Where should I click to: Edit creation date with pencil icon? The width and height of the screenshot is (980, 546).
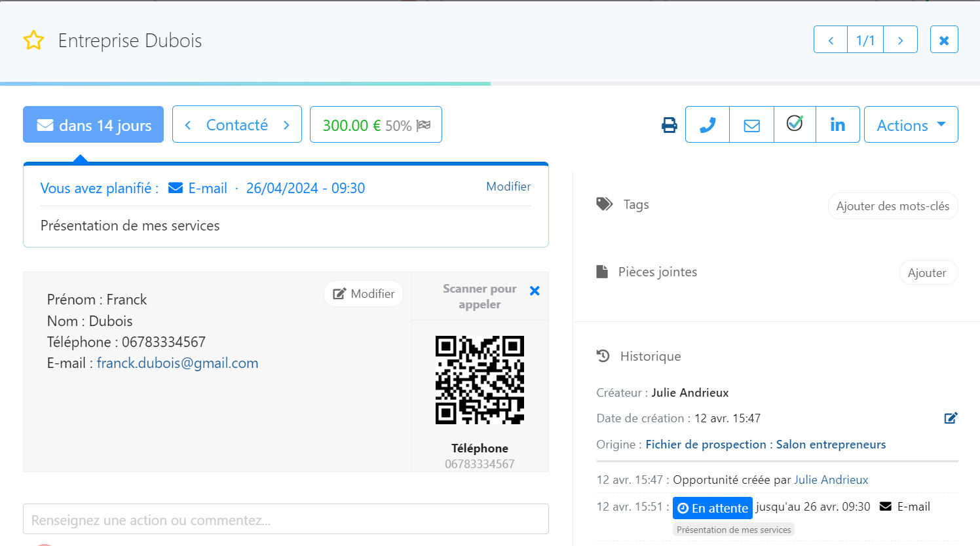pos(951,418)
